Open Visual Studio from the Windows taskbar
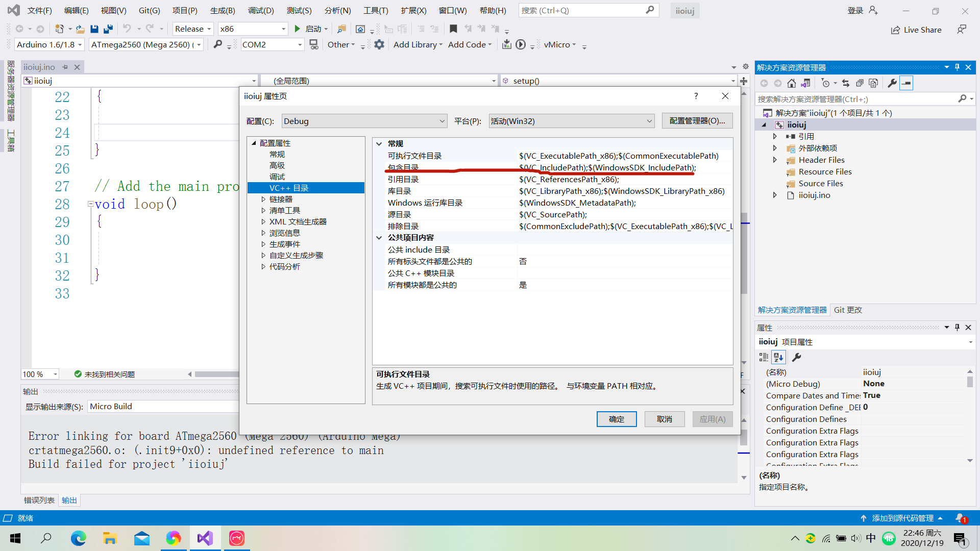The height and width of the screenshot is (551, 980). point(205,538)
